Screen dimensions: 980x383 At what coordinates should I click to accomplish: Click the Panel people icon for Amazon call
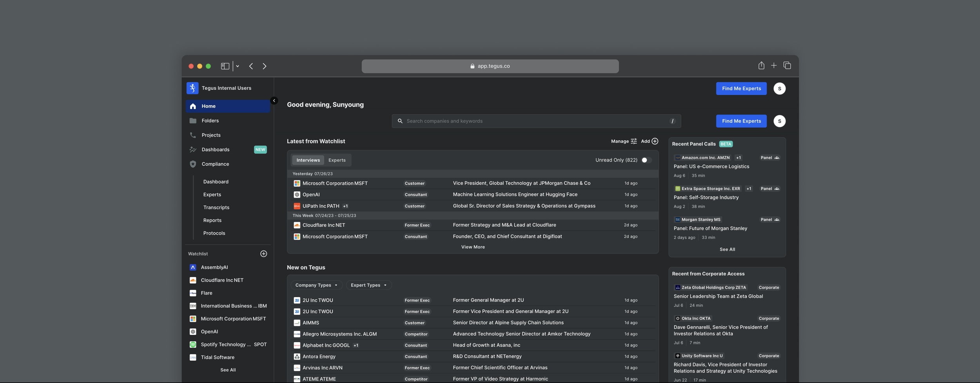coord(777,158)
